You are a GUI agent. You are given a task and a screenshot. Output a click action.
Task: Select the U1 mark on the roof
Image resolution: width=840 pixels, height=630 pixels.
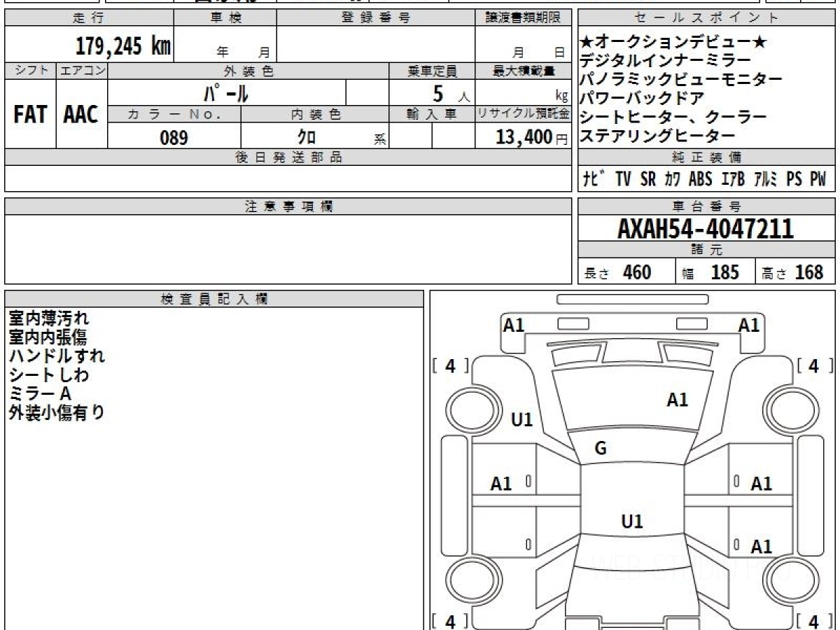(x=632, y=521)
